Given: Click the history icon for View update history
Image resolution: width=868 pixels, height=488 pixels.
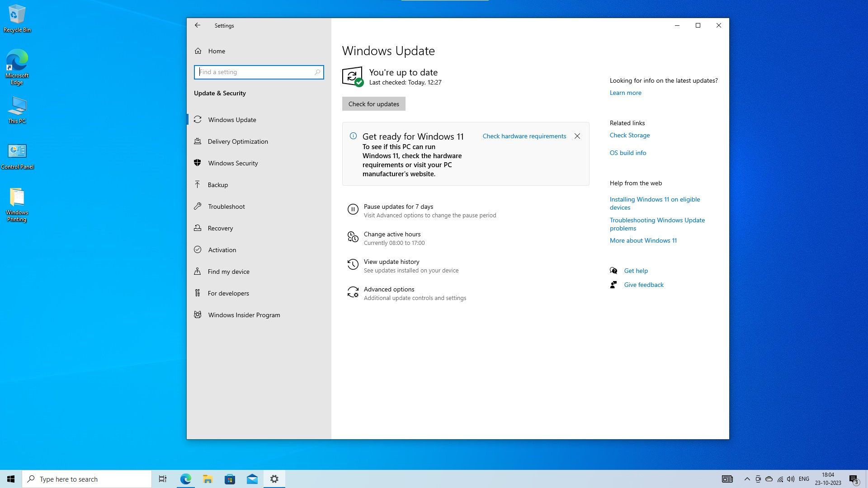Looking at the screenshot, I should coord(353,264).
